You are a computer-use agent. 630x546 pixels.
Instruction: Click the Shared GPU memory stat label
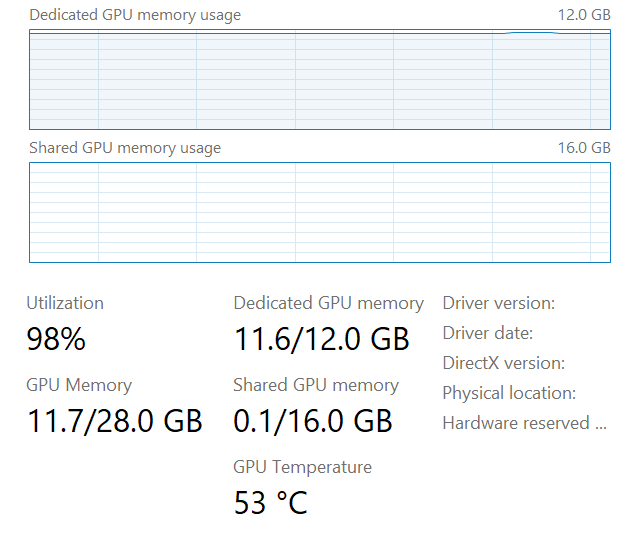[316, 385]
